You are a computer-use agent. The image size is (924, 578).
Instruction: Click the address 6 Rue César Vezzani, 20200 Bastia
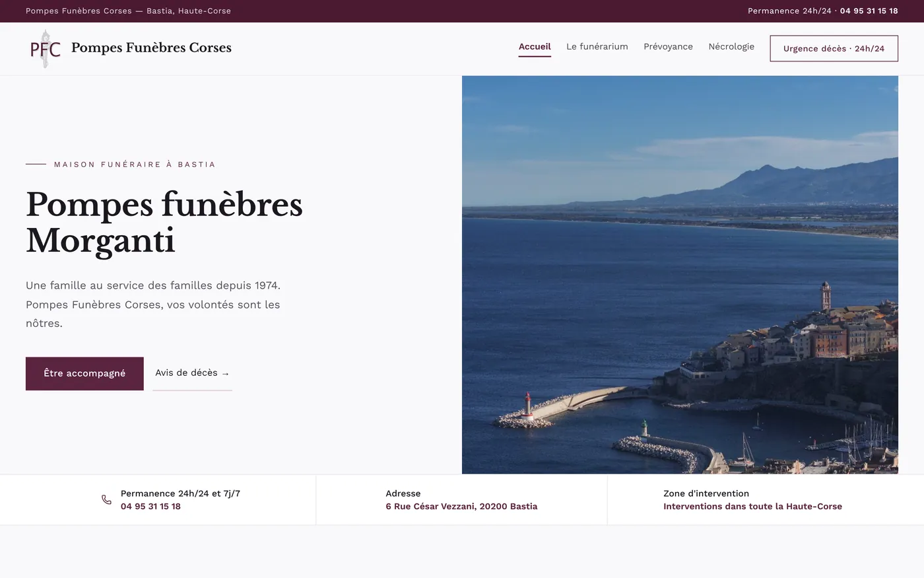click(461, 507)
